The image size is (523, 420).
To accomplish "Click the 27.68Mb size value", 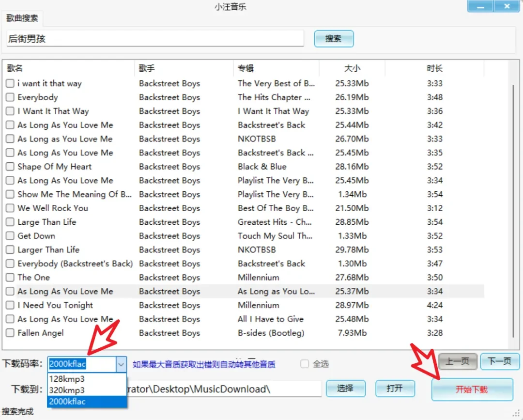I will 352,277.
